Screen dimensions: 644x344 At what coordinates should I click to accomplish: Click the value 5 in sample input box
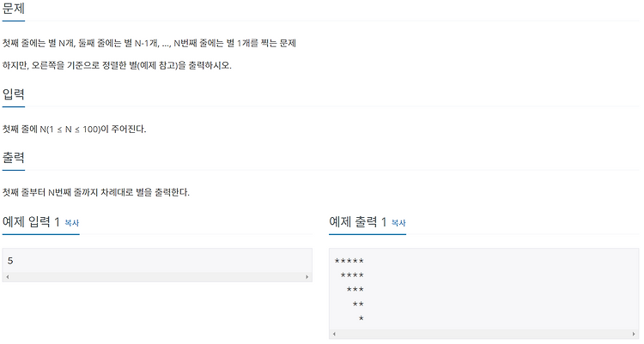tap(10, 261)
